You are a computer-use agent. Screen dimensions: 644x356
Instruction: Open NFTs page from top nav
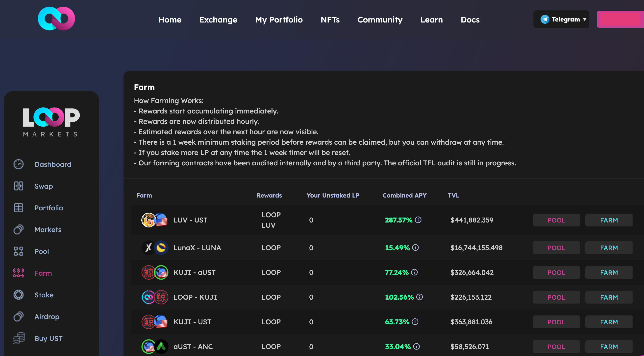(x=330, y=20)
